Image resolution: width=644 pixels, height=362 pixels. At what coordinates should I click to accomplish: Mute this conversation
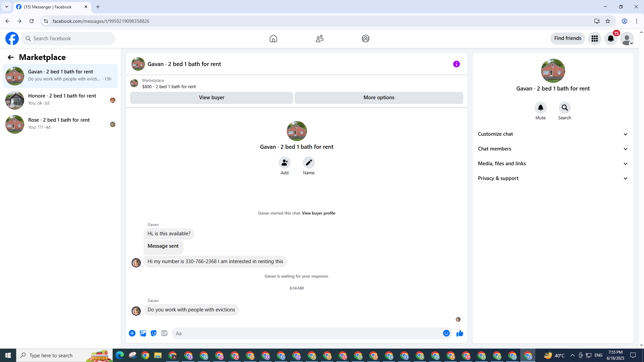pyautogui.click(x=541, y=108)
